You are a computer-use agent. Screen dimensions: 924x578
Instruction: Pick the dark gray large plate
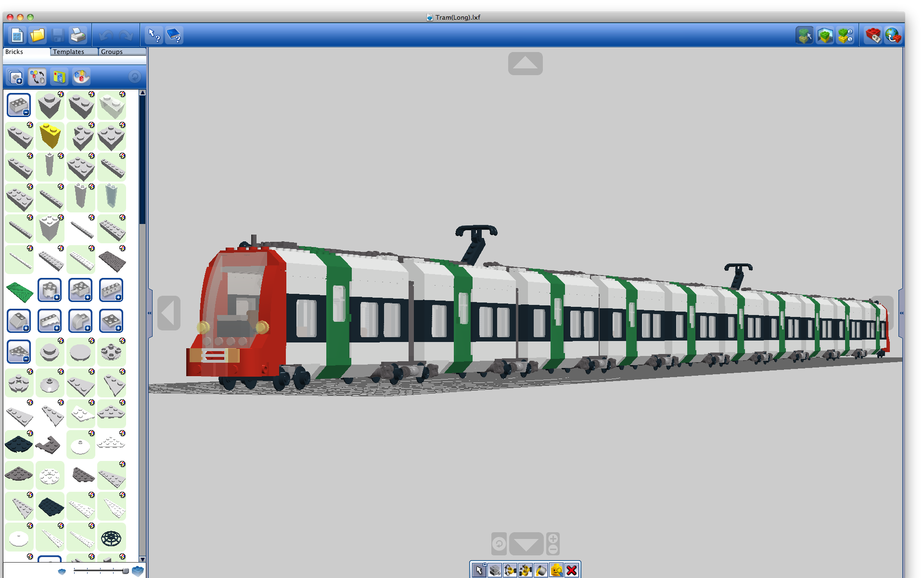point(112,260)
